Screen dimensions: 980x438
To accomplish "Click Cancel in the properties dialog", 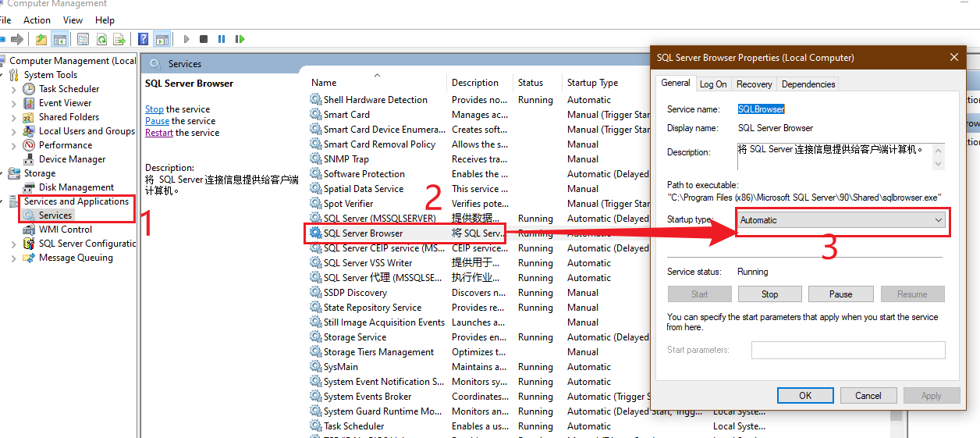I will pyautogui.click(x=868, y=396).
